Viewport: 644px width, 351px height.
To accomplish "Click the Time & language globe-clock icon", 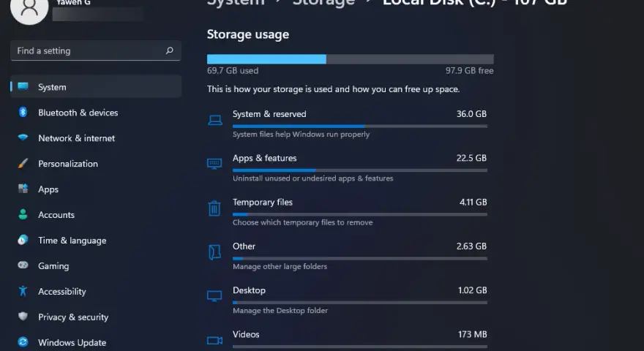I will pos(23,240).
